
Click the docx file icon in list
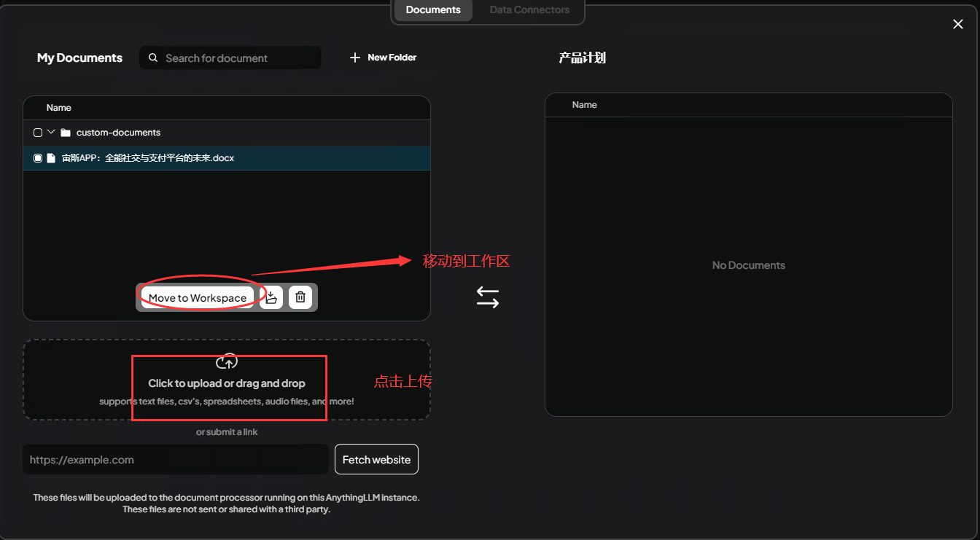51,158
